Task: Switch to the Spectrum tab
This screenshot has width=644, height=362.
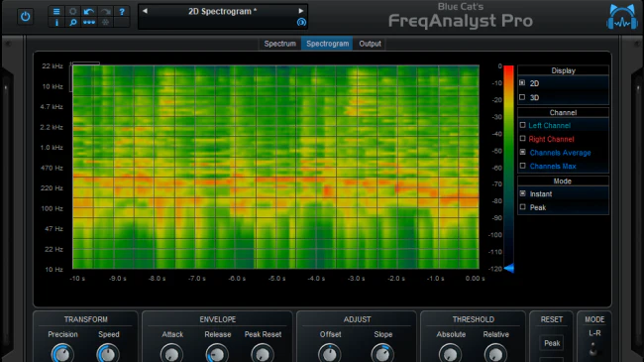Action: 279,44
